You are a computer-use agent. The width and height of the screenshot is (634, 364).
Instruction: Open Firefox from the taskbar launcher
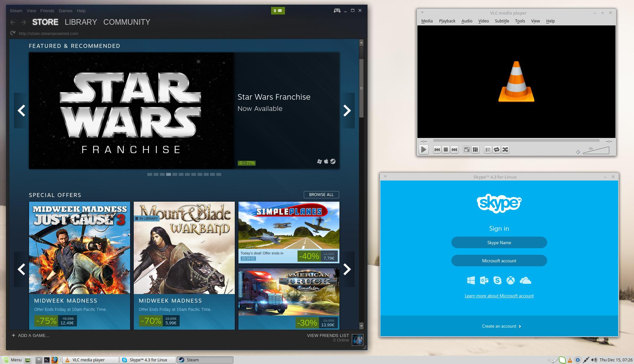pos(55,360)
